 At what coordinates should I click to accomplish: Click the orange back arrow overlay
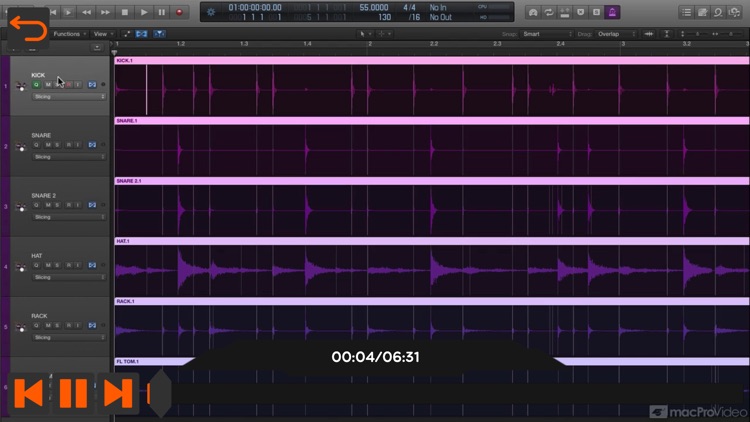28,28
